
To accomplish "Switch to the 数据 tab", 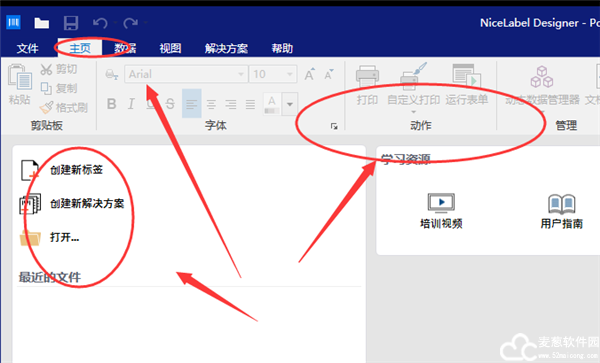I will tap(125, 48).
